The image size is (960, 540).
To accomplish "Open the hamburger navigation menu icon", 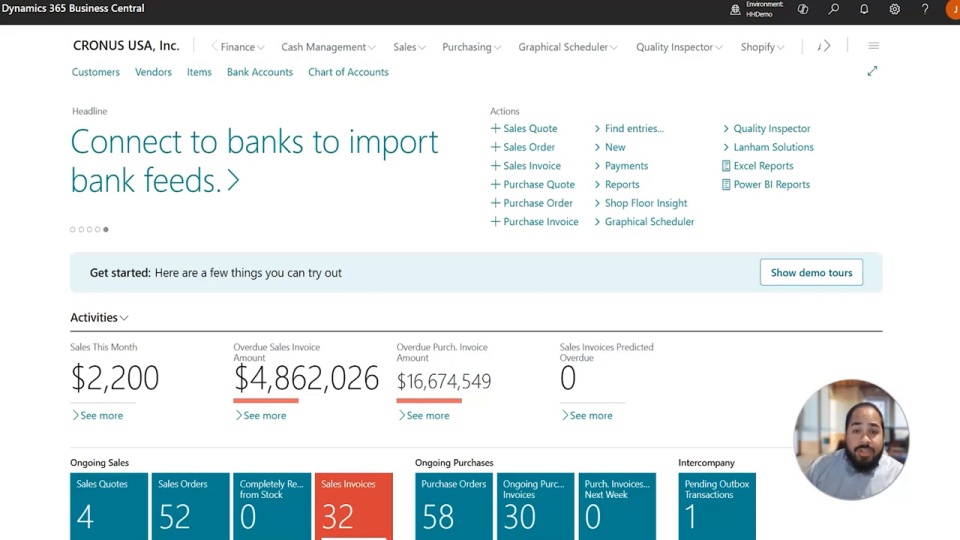I will tap(873, 46).
